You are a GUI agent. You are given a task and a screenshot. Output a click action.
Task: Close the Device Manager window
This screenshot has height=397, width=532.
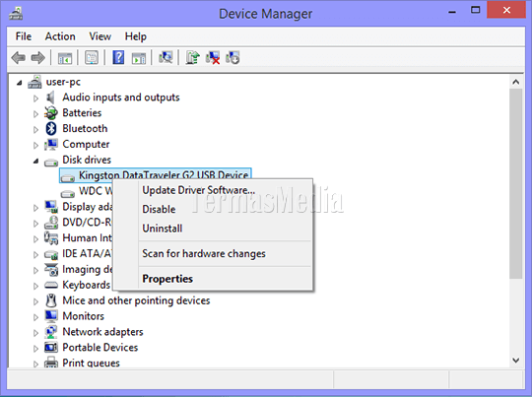coord(507,10)
